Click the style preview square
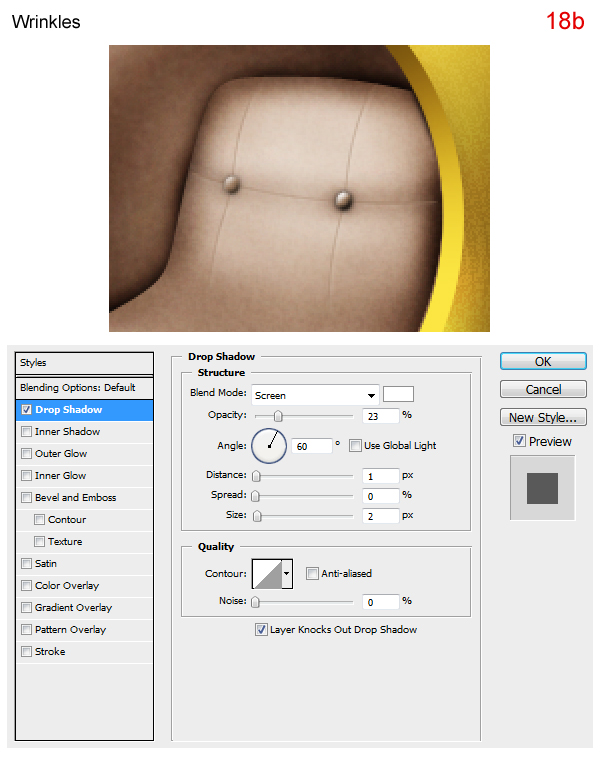 [x=542, y=488]
